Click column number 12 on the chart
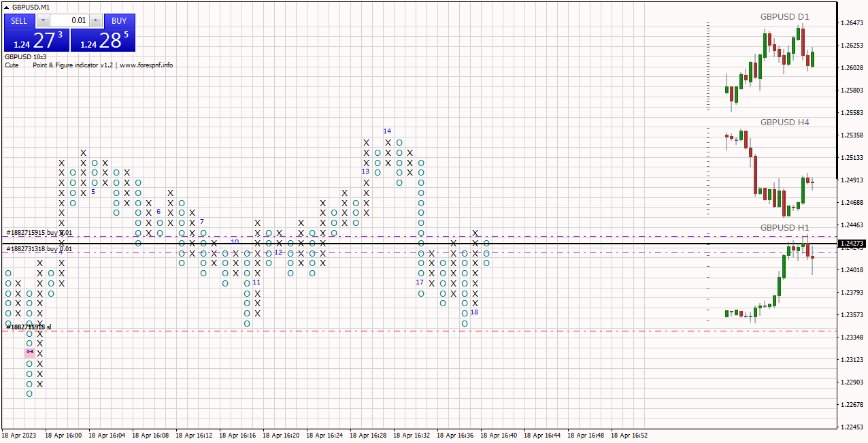This screenshot has height=443, width=868. pyautogui.click(x=278, y=252)
